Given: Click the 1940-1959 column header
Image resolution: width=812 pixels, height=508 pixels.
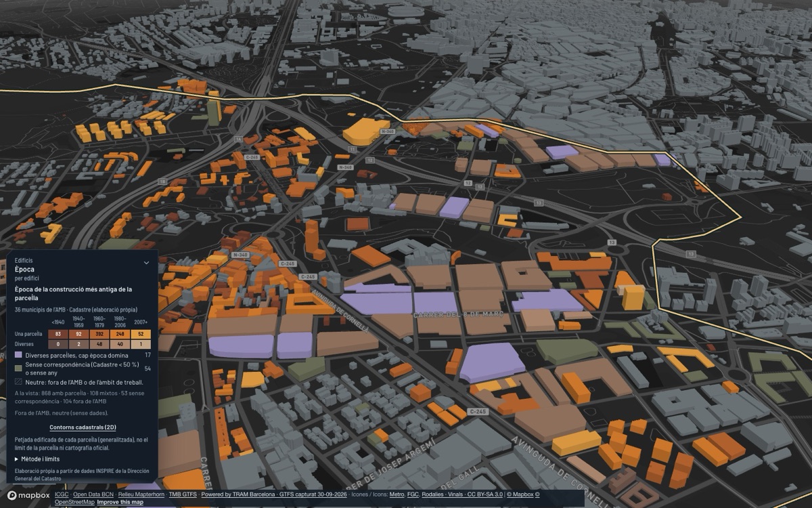Looking at the screenshot, I should [78, 322].
